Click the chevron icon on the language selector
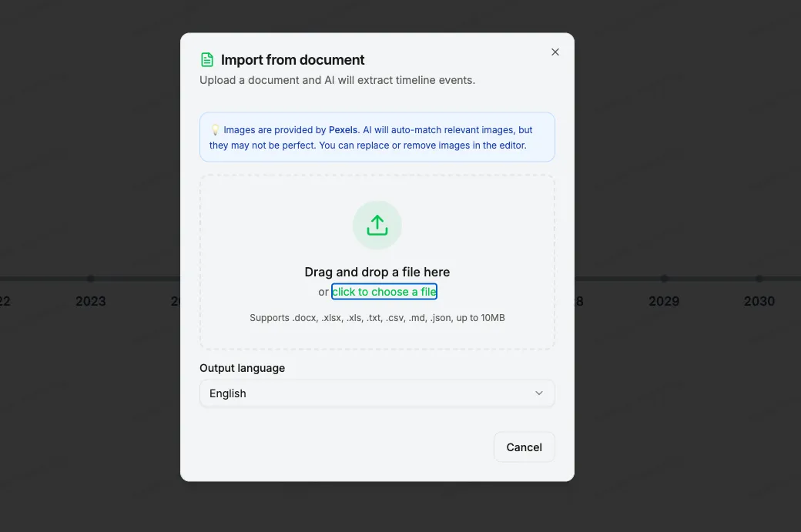This screenshot has width=801, height=532. tap(539, 393)
